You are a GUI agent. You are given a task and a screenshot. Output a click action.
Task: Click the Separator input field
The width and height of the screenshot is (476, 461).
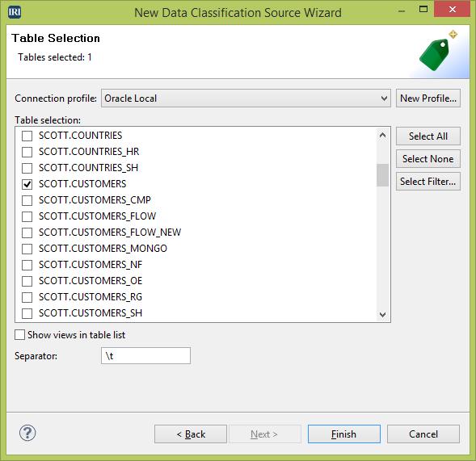(x=145, y=355)
